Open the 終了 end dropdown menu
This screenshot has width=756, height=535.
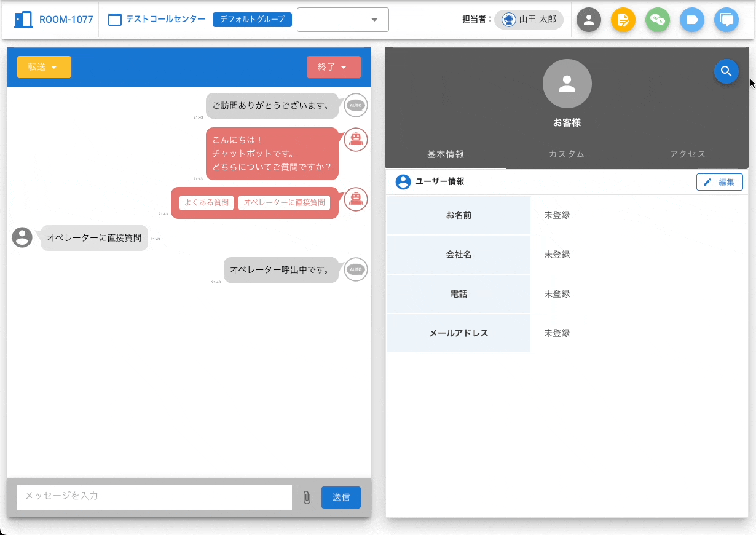(333, 67)
